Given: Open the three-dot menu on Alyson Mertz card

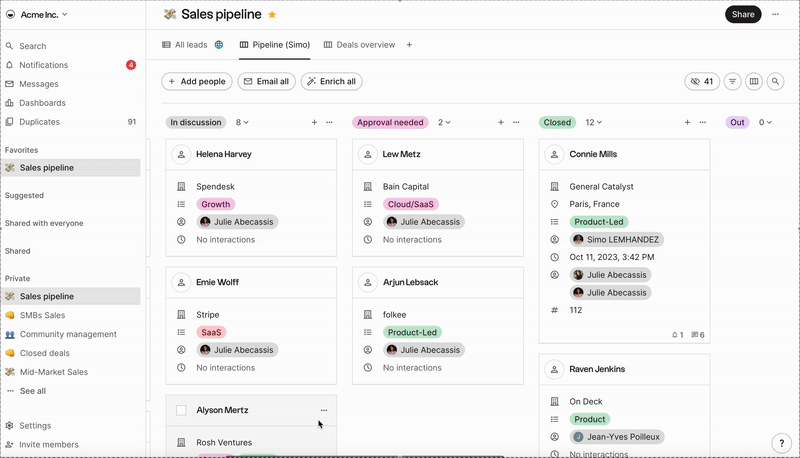Looking at the screenshot, I should click(x=324, y=410).
